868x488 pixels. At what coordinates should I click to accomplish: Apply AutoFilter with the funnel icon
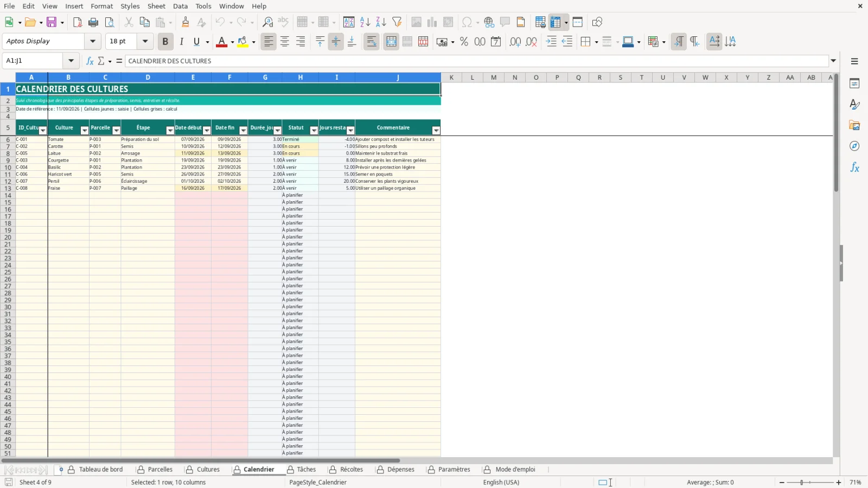tap(397, 22)
